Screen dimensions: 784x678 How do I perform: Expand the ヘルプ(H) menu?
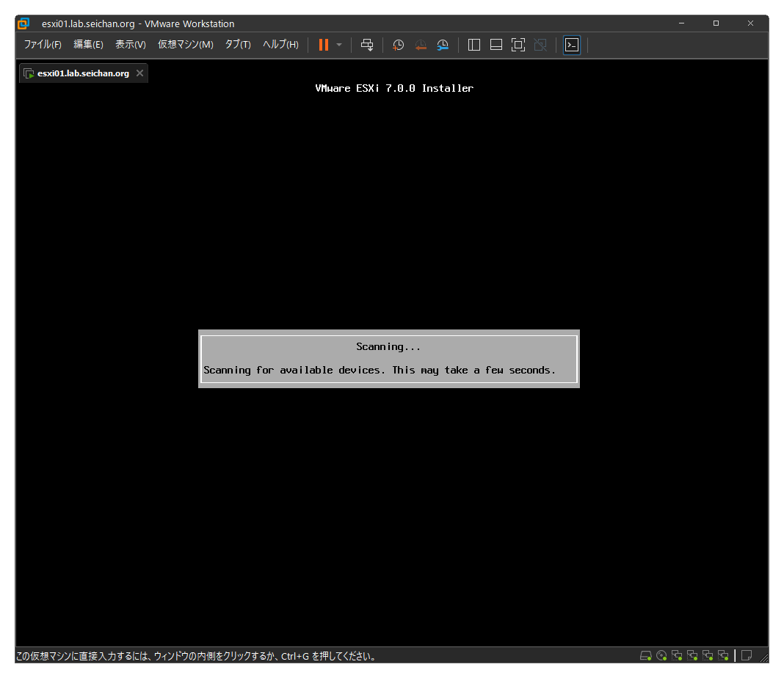[280, 45]
